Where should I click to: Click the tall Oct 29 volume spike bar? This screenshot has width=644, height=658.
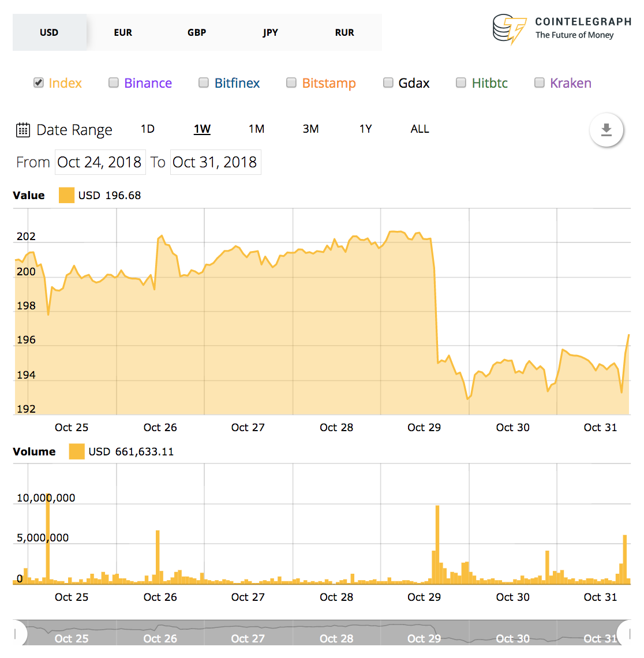437,545
